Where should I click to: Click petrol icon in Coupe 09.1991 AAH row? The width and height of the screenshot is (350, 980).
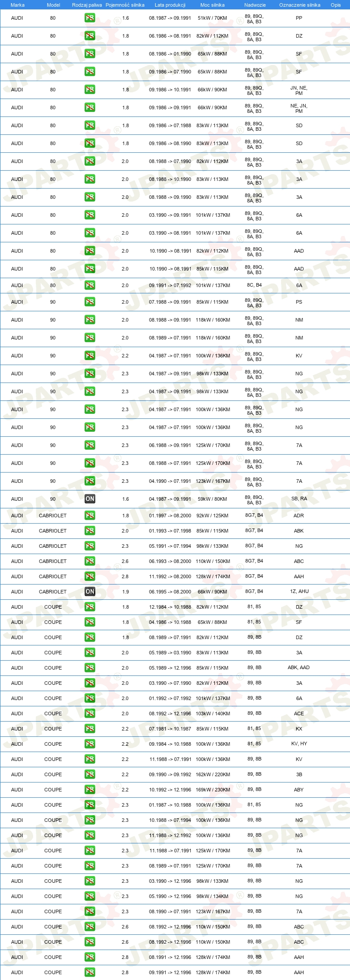(x=90, y=972)
